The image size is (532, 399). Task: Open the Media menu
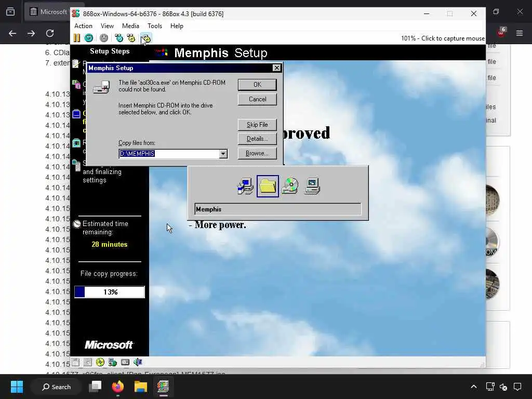point(130,26)
